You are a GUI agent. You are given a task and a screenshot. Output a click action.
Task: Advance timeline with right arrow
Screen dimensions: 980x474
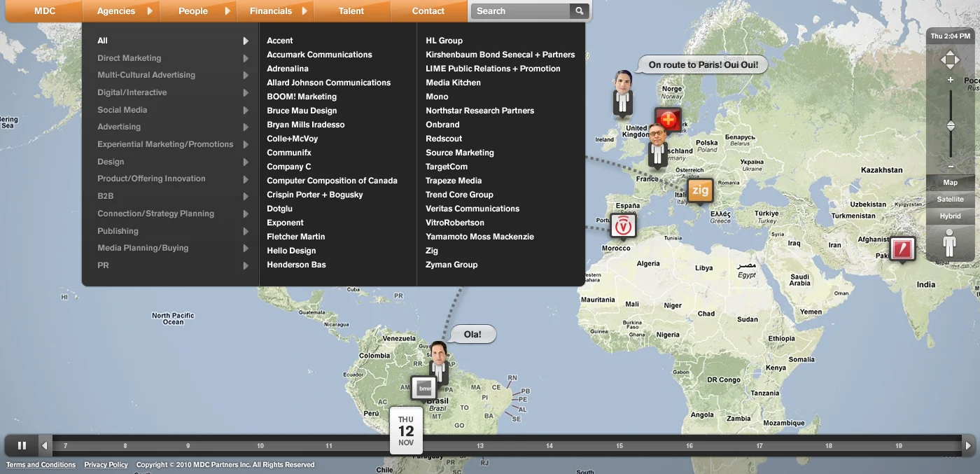coord(968,445)
